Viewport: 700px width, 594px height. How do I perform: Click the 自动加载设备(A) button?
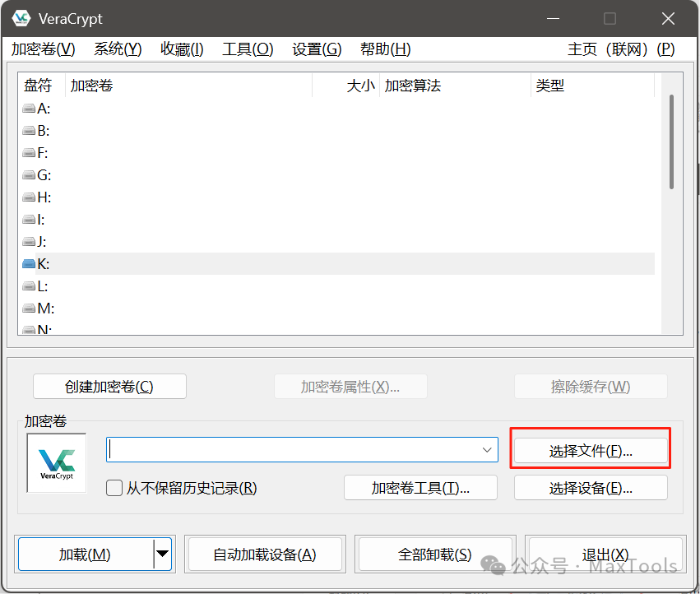pos(265,555)
